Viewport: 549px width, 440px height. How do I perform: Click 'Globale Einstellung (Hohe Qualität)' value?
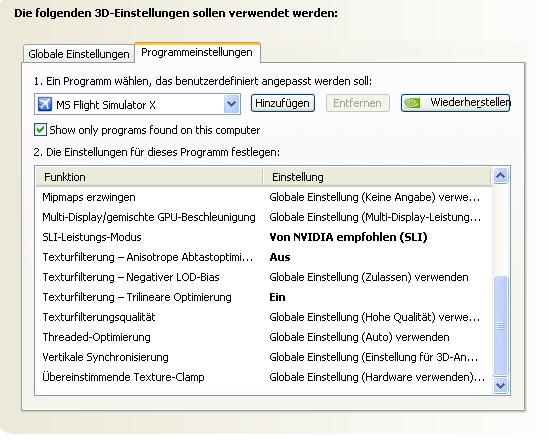(x=375, y=317)
